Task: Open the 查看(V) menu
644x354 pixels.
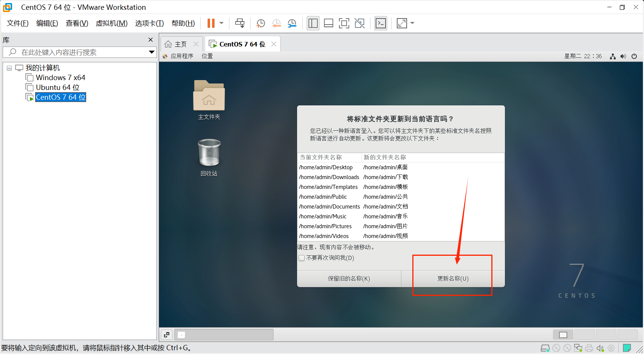Action: 77,23
